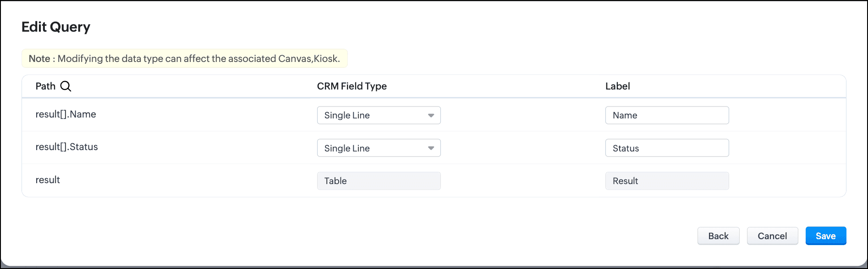Open the Single Line dropdown for result[].Name
Image resolution: width=868 pixels, height=269 pixels.
click(378, 116)
